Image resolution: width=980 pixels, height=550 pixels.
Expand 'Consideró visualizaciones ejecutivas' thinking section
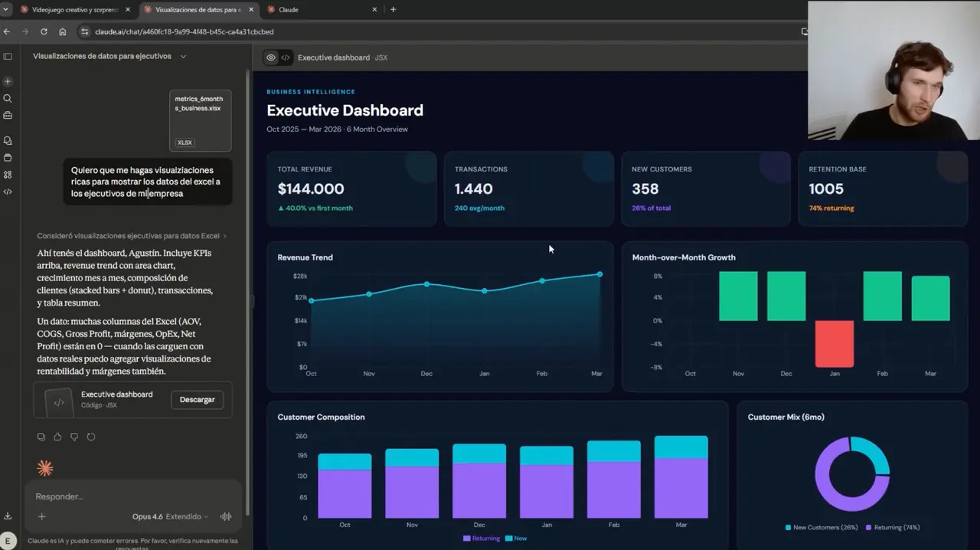(x=132, y=236)
